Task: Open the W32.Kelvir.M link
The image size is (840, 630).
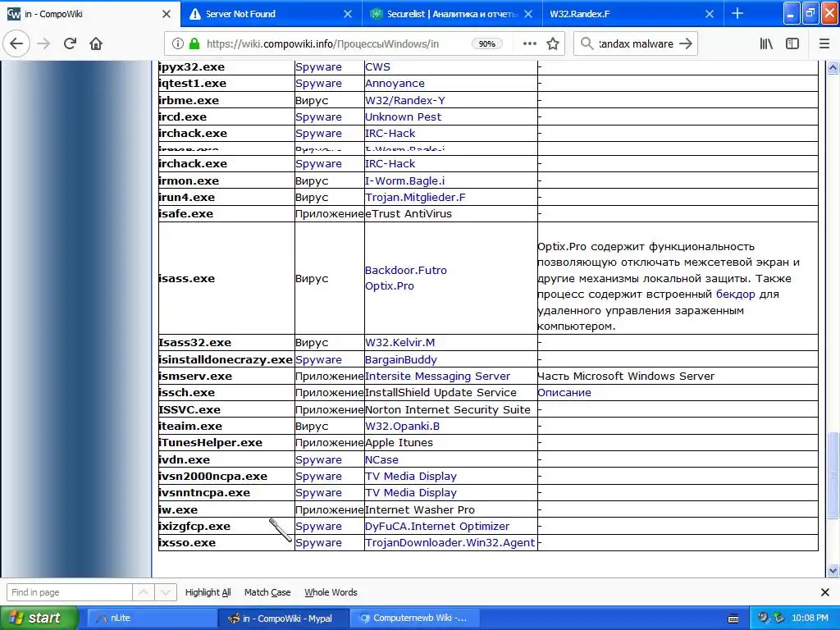Action: tap(399, 342)
